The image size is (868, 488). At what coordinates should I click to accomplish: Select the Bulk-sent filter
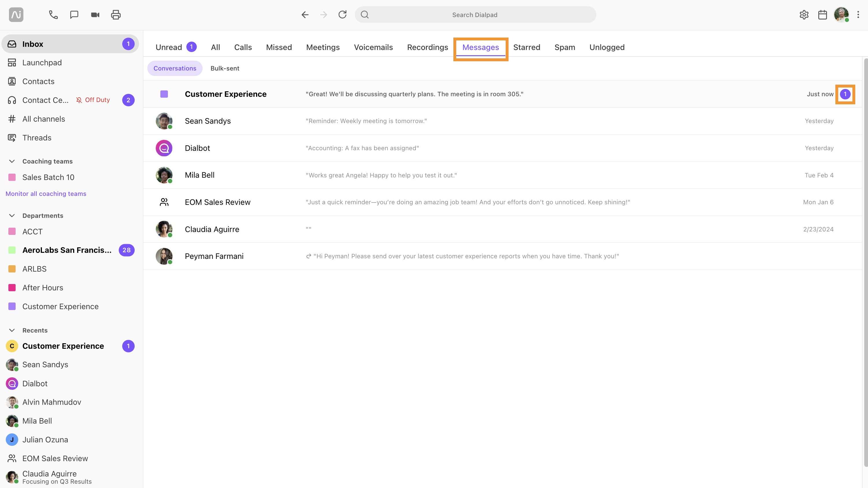tap(225, 68)
